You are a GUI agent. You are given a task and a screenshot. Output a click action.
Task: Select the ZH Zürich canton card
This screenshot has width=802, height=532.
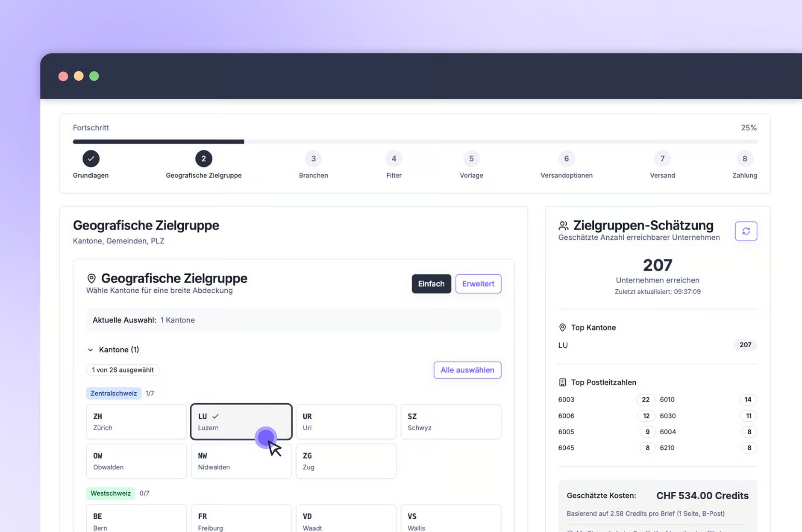click(x=136, y=422)
